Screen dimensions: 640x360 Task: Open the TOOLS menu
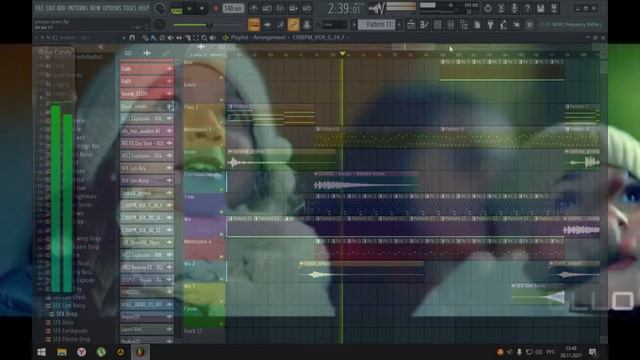click(130, 8)
